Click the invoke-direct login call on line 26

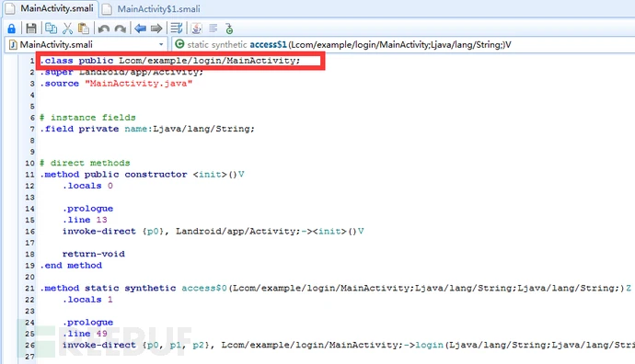[348, 345]
